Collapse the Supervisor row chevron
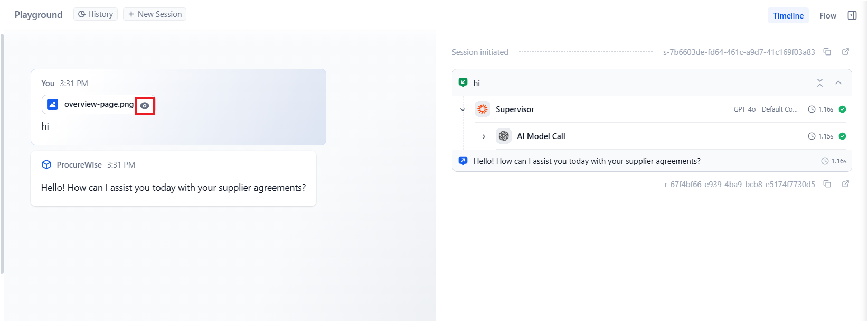The width and height of the screenshot is (868, 322). tap(463, 109)
